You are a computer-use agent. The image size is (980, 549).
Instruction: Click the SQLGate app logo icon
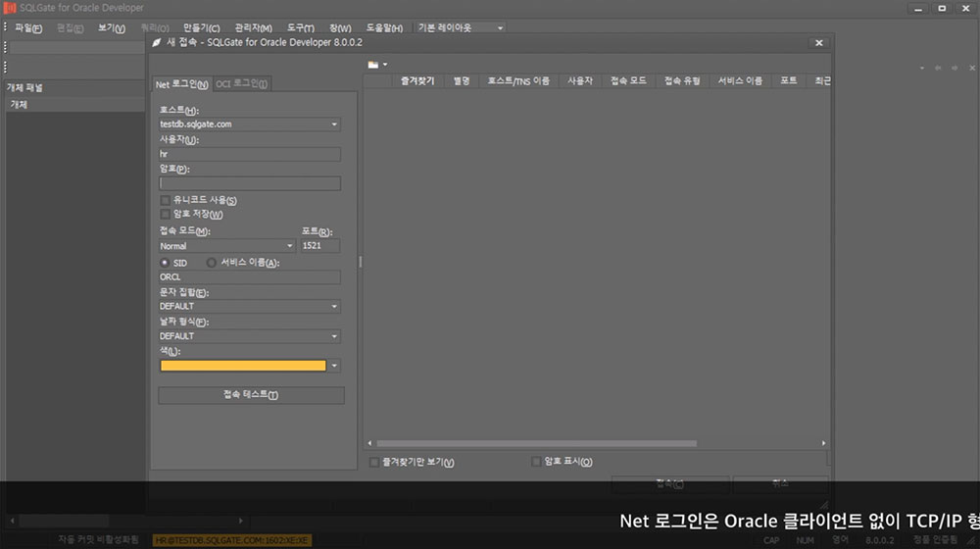coord(10,8)
